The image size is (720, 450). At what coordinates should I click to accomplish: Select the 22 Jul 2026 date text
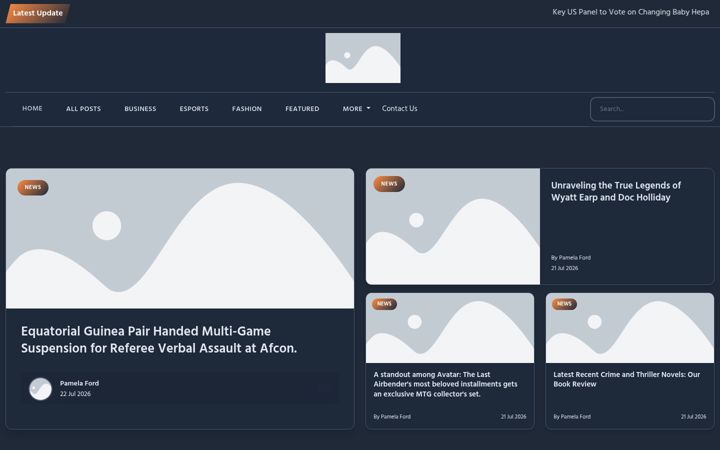75,394
